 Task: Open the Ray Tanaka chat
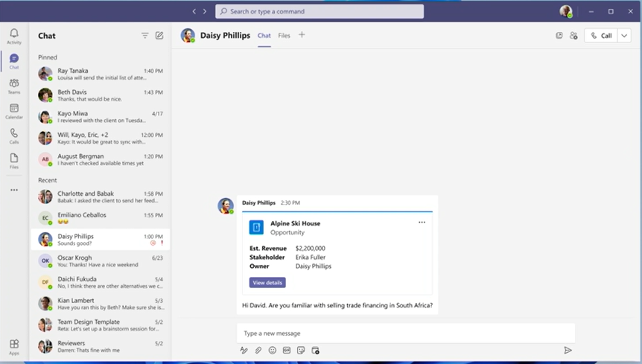(101, 74)
